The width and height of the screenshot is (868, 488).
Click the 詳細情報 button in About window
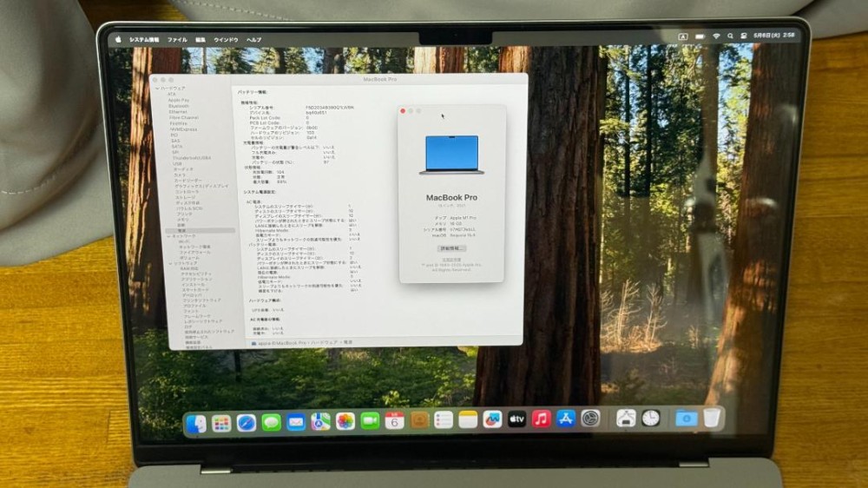pyautogui.click(x=451, y=248)
